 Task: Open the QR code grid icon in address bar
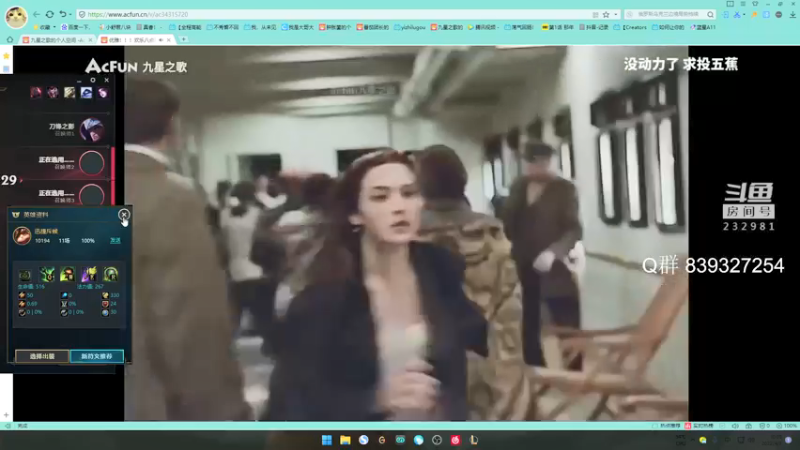595,14
